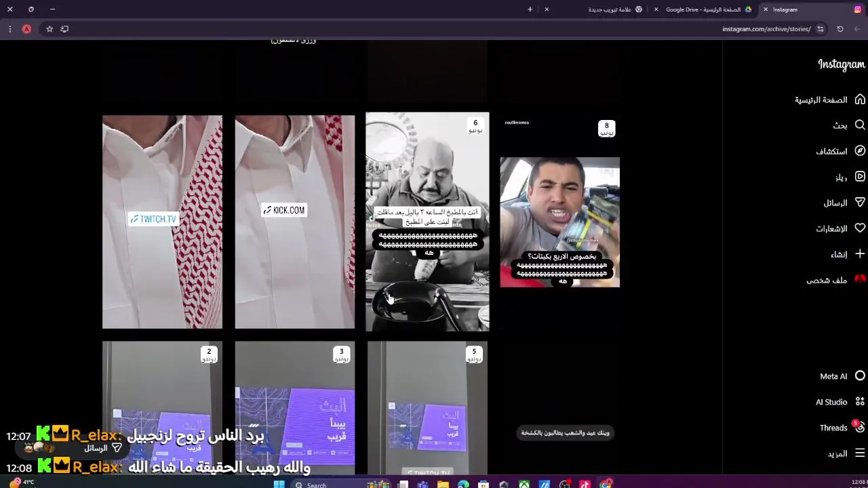Open the story dated 5 يونيو
868x488 pixels.
tap(427, 407)
